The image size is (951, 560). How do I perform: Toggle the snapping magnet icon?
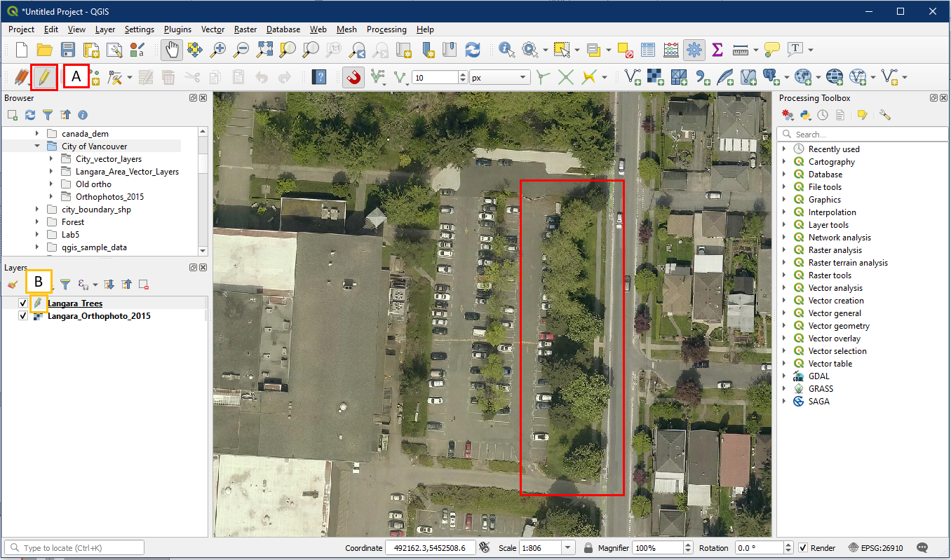coord(353,77)
